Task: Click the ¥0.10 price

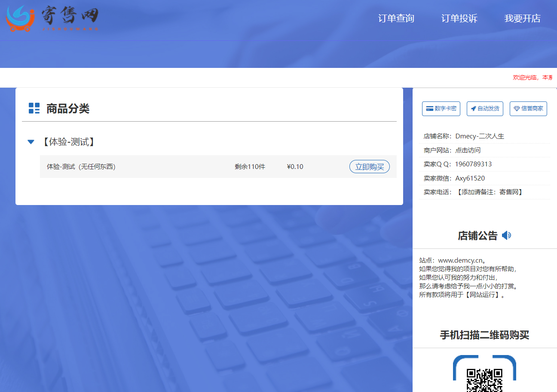Action: coord(295,167)
